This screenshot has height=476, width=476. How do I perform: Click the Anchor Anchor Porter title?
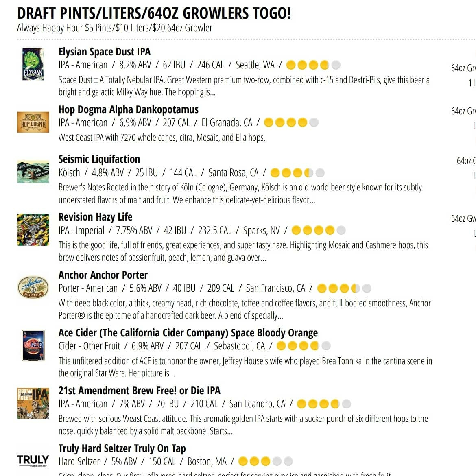103,275
